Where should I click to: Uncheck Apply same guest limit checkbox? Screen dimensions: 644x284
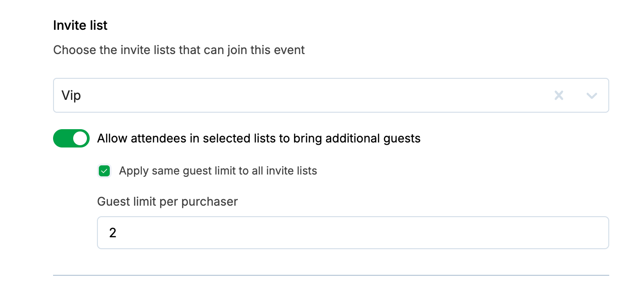(105, 171)
